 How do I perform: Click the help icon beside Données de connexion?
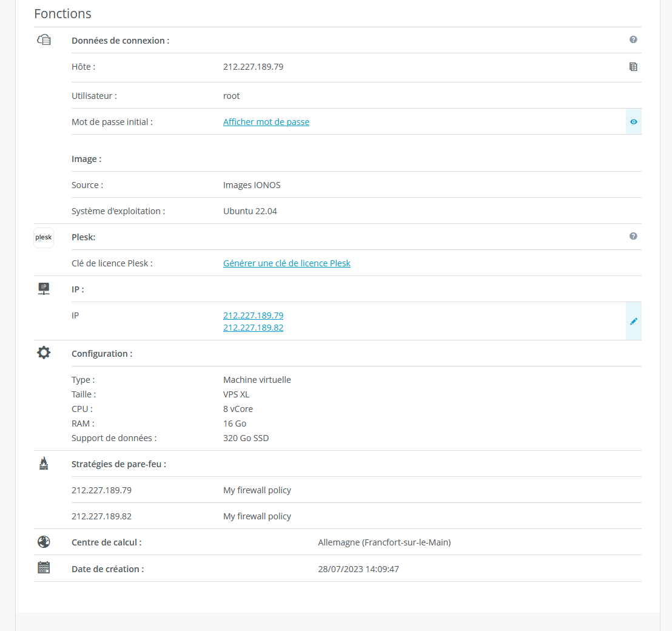tap(633, 39)
